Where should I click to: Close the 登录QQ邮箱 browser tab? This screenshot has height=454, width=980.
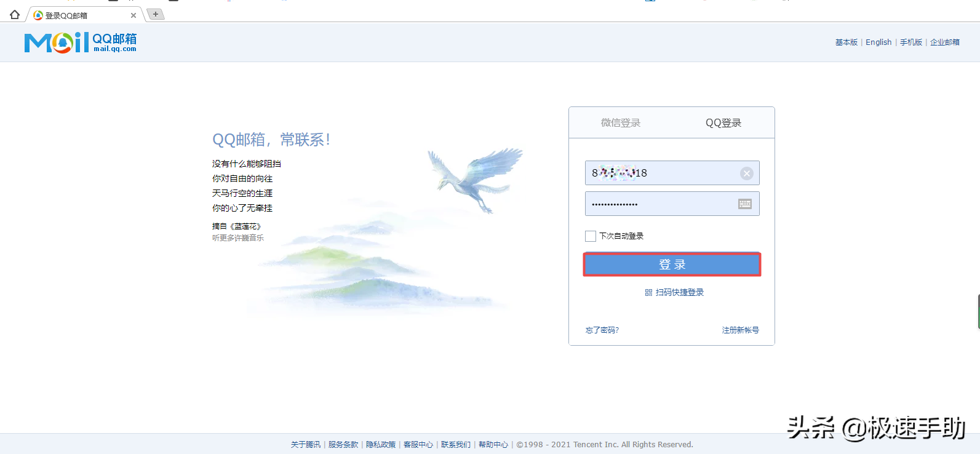(133, 15)
